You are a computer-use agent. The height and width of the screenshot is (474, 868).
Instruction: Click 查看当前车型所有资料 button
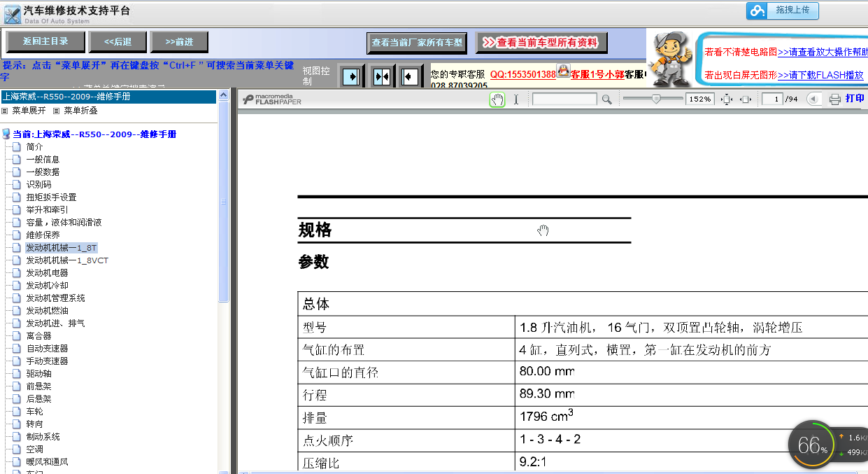click(x=541, y=43)
